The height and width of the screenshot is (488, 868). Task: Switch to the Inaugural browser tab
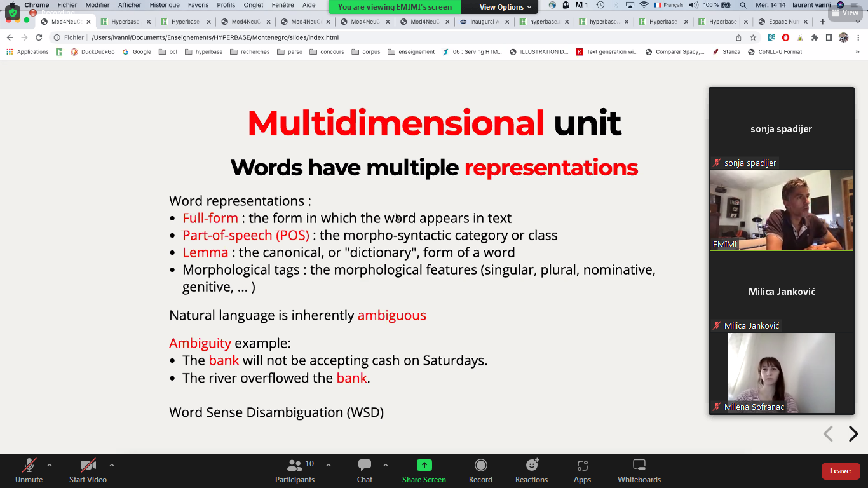(x=483, y=22)
